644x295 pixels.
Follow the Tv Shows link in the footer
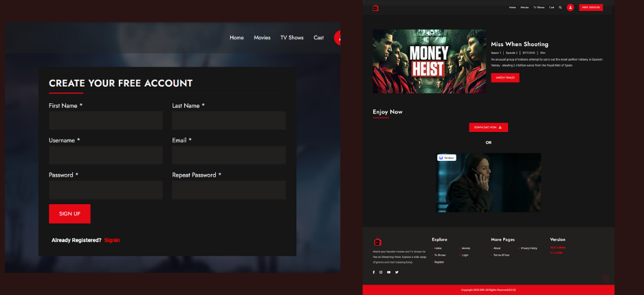tap(440, 255)
